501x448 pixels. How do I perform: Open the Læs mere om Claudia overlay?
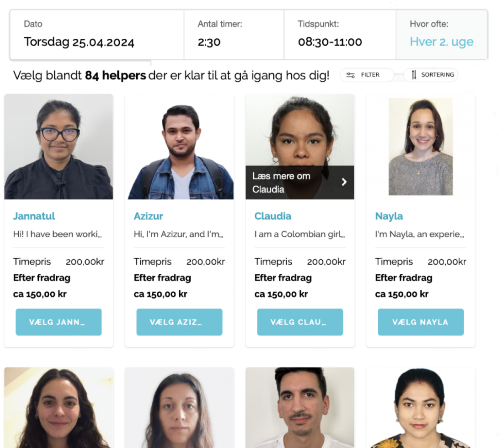[300, 182]
